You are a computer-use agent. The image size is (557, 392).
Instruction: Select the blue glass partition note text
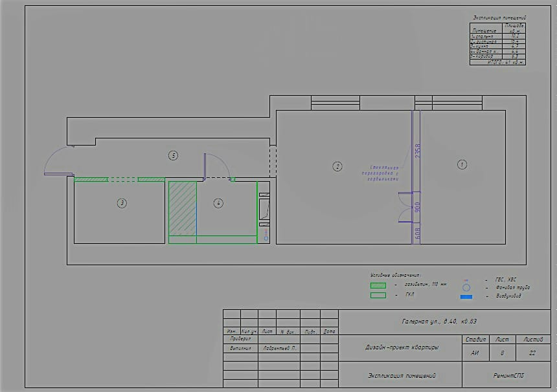pos(380,173)
